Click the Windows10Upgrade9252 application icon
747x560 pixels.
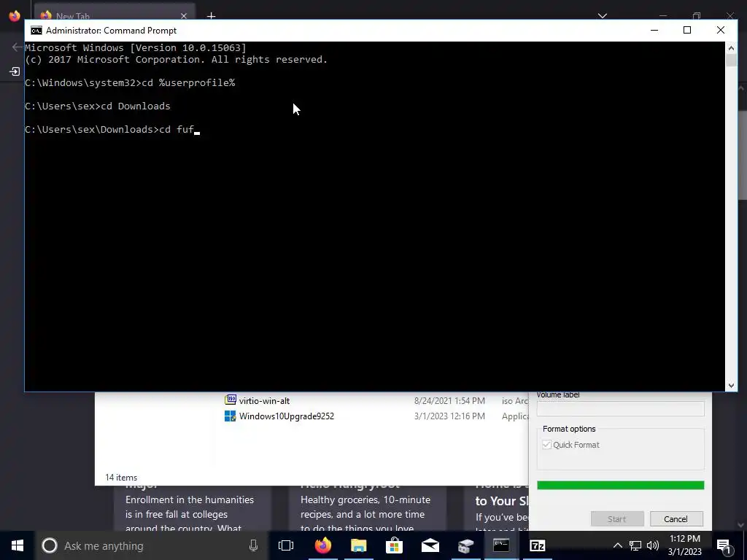click(230, 416)
